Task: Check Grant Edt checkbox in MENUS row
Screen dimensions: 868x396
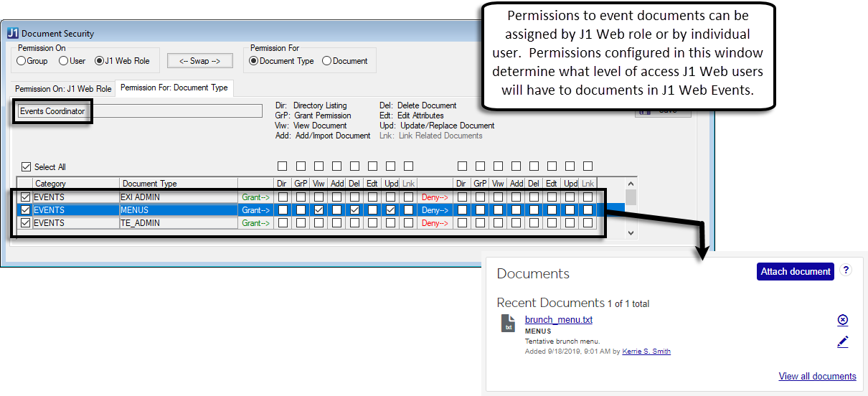Action: point(372,210)
